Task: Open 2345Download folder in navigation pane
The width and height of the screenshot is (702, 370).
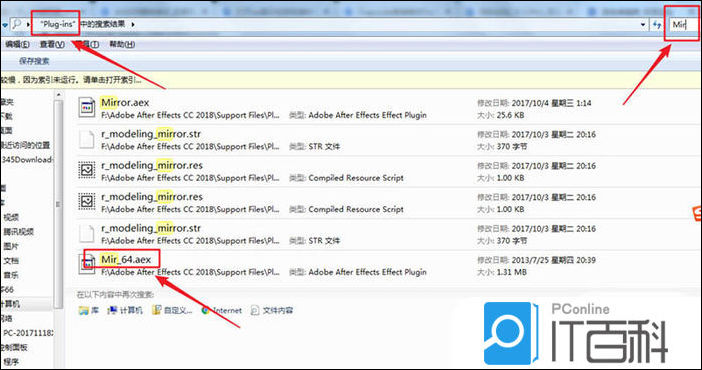Action: click(x=26, y=159)
